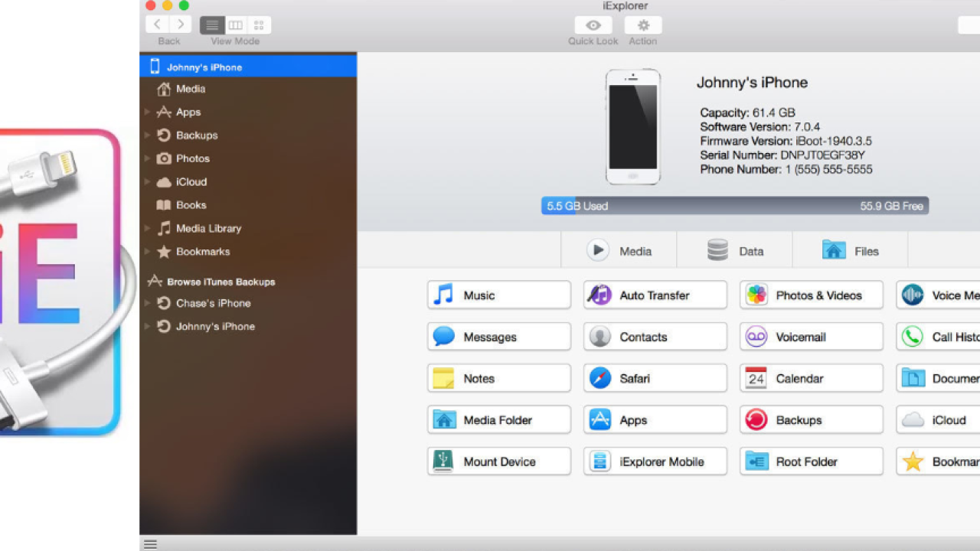Expand Chase's iPhone backup
This screenshot has height=551, width=980.
147,303
